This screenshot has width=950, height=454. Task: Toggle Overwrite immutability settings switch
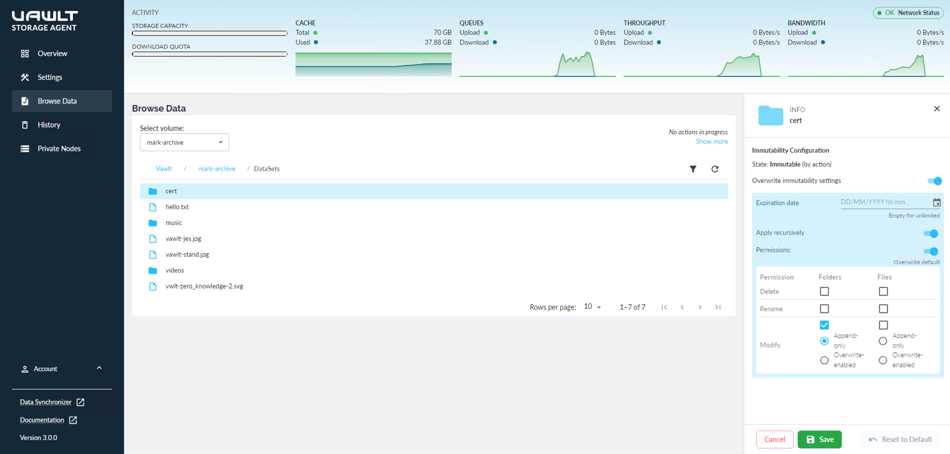point(935,181)
